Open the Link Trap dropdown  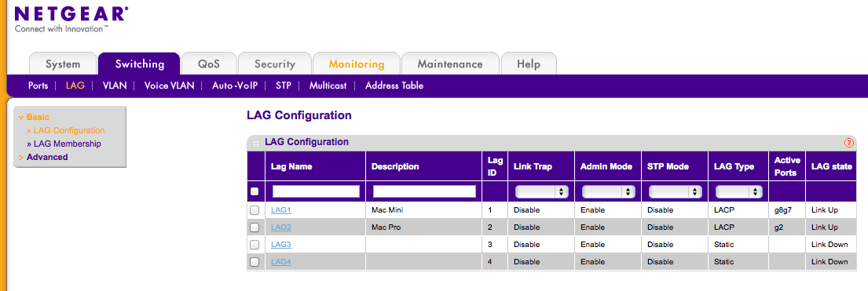pos(541,191)
